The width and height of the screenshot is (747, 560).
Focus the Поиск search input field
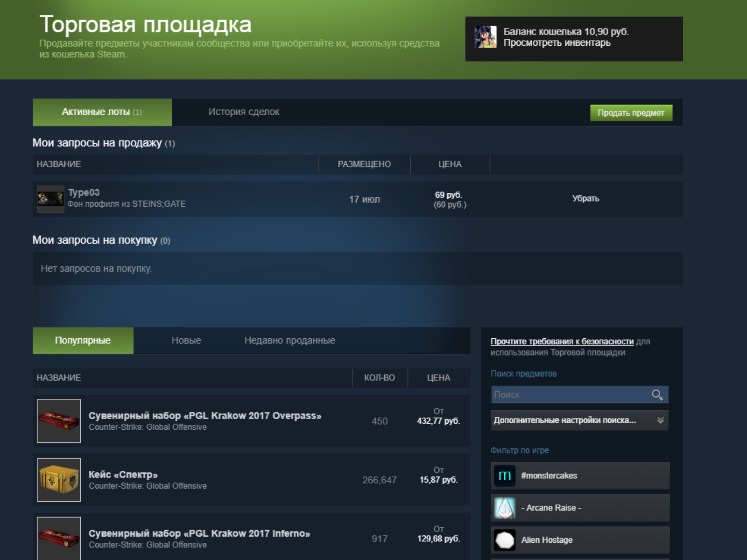click(571, 395)
